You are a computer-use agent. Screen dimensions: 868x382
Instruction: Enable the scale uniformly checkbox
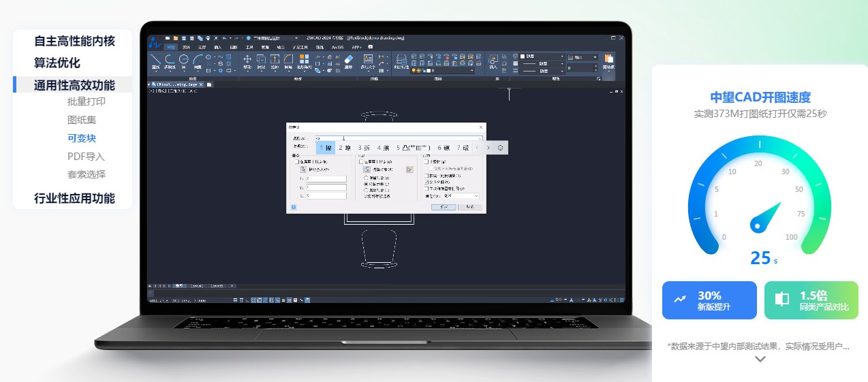coord(427,176)
